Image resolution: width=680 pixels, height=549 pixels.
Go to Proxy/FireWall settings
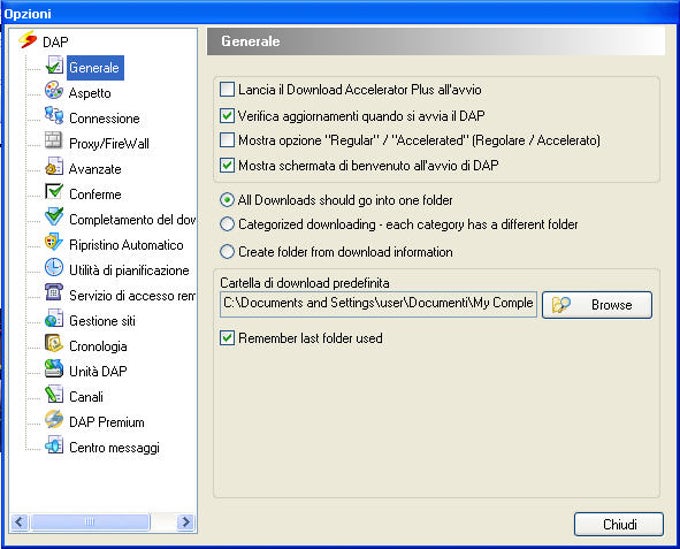[x=109, y=144]
